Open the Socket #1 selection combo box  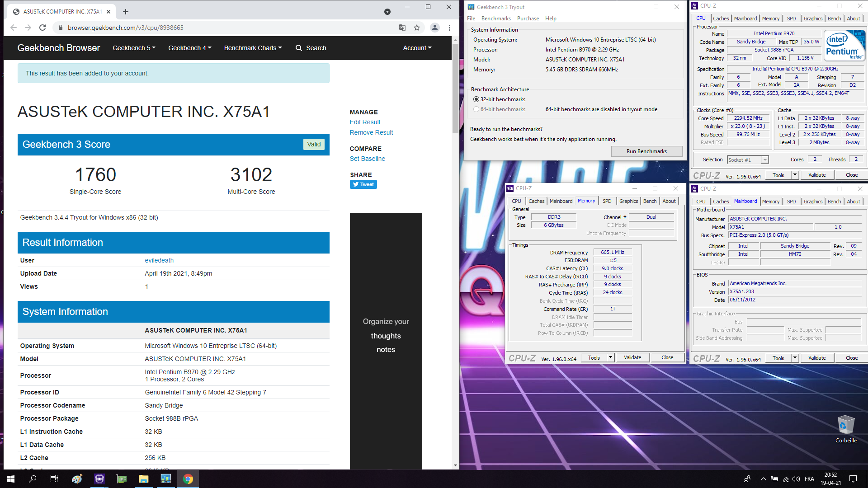[x=747, y=160]
